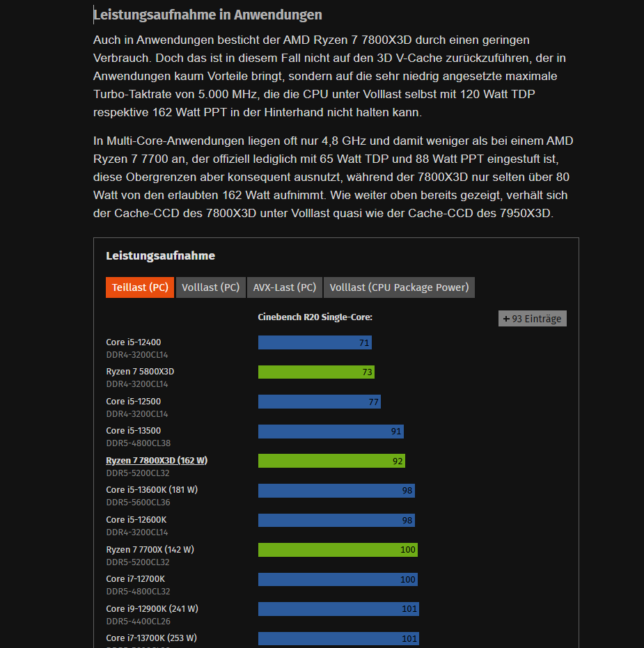Screen dimensions: 644x648
Task: Click the Core i5-12600K bar showing 98
Action: tap(336, 521)
